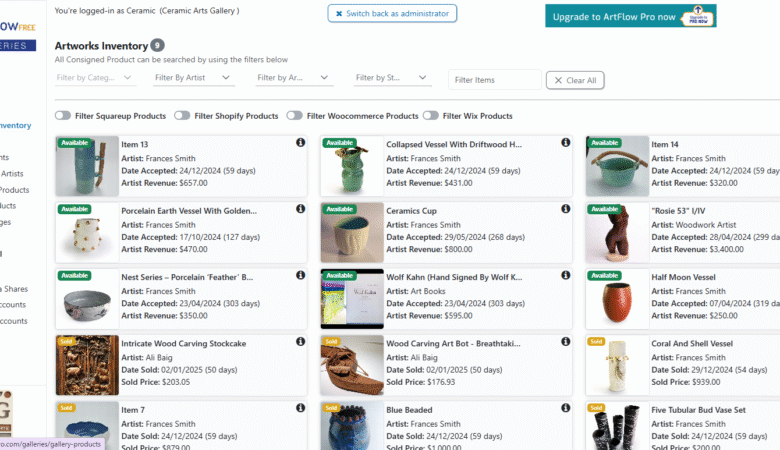Screen dimensions: 780x450
Task: Open info icon on Wolf Kahn card
Action: click(x=565, y=276)
